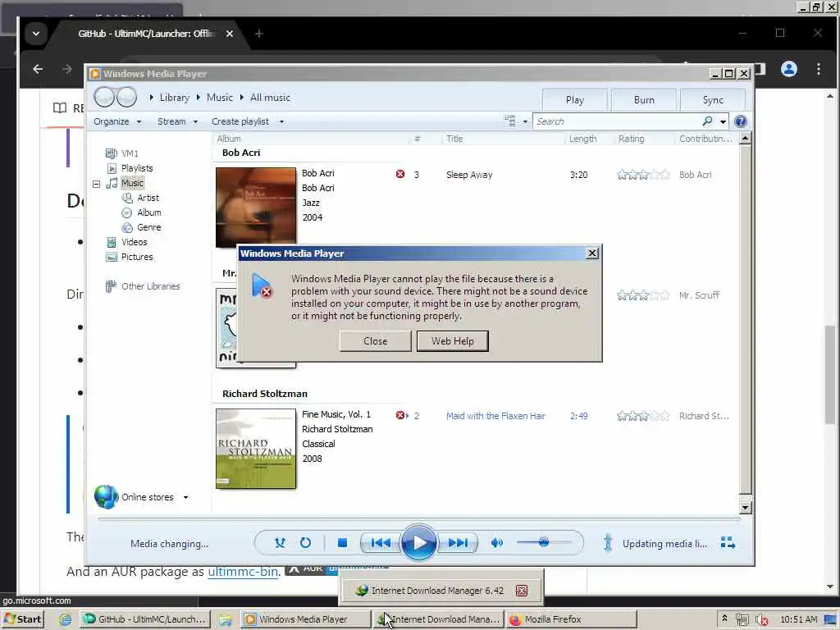
Task: Expand the view options dropdown arrow
Action: (525, 121)
